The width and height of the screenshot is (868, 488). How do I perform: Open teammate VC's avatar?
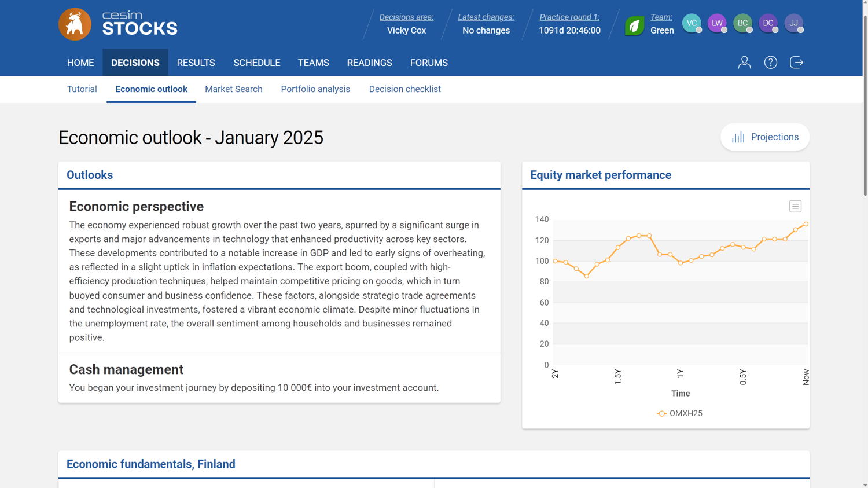(692, 23)
